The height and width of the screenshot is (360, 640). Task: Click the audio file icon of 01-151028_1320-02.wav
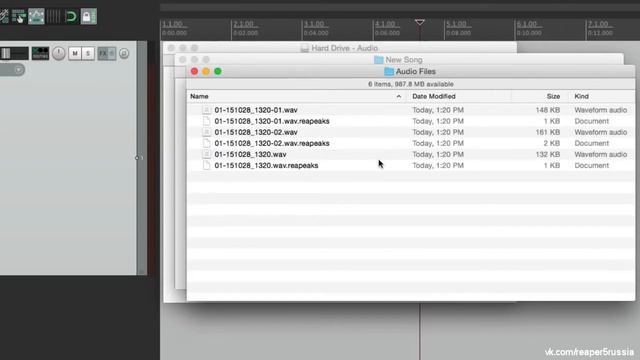coord(207,132)
